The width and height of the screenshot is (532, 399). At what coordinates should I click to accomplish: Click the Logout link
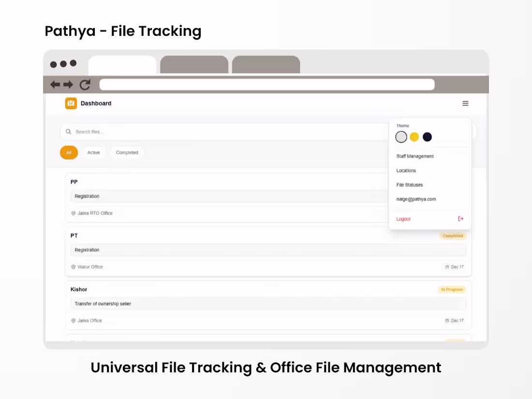click(x=403, y=219)
